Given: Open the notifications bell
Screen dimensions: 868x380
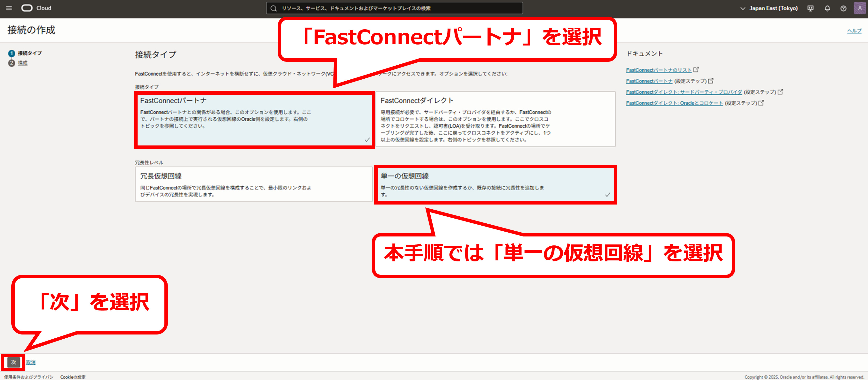Looking at the screenshot, I should point(827,8).
